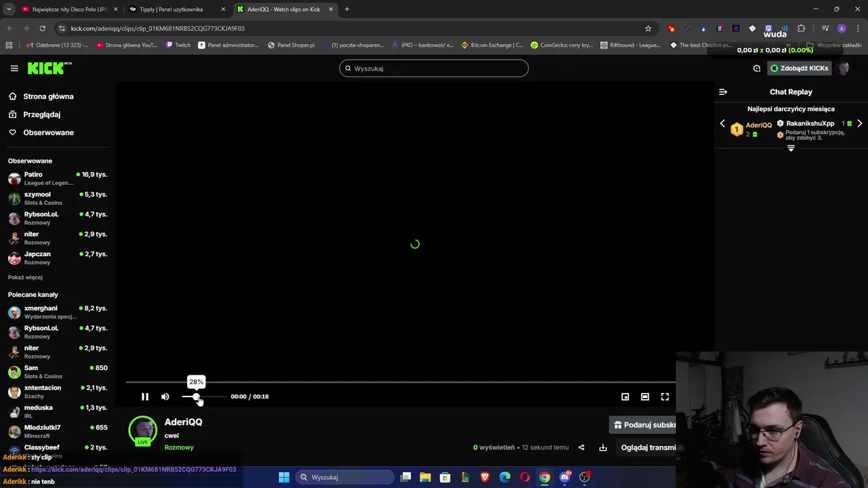Open File Explorer from taskbar
Viewport: 868px width, 488px height.
point(425,477)
